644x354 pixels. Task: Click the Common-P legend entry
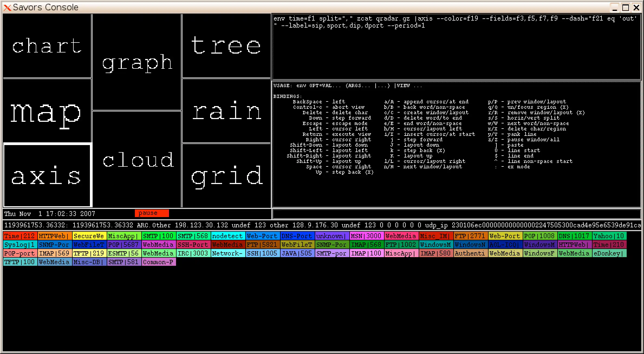tap(158, 262)
